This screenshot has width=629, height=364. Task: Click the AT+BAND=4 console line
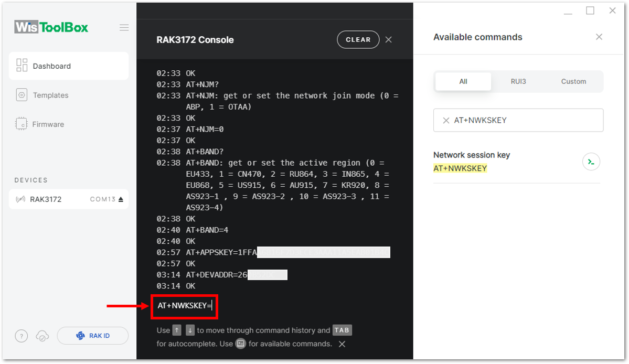click(x=192, y=230)
